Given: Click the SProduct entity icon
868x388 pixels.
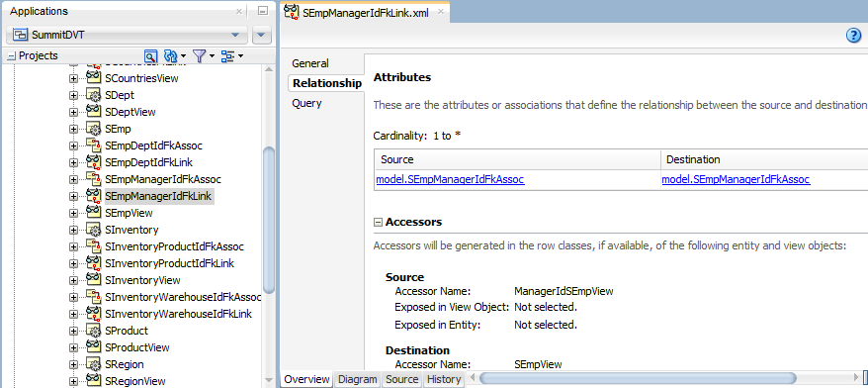Looking at the screenshot, I should [93, 331].
